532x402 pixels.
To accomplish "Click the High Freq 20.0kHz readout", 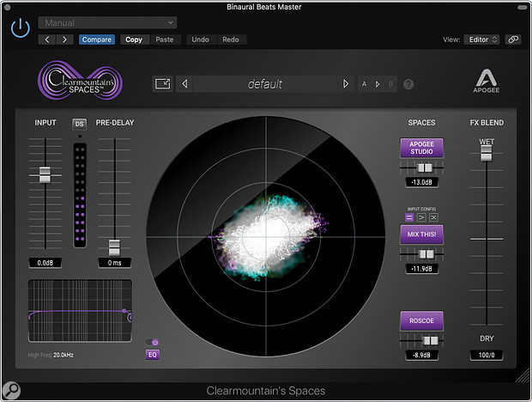I will click(x=51, y=355).
